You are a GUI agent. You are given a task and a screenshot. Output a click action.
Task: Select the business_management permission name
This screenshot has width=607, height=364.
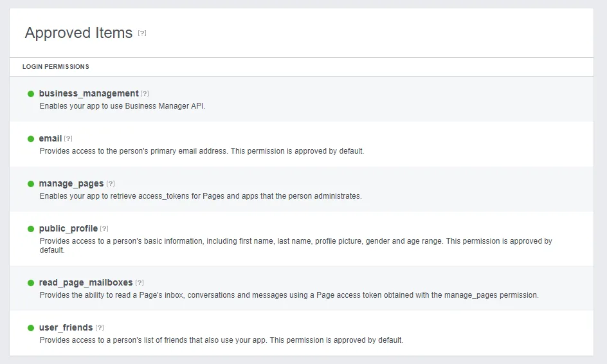89,93
